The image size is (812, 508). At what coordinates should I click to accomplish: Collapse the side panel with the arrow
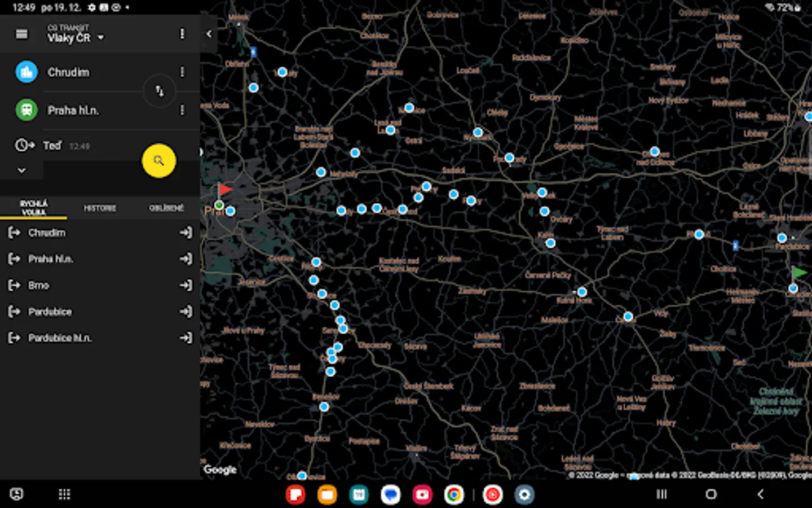[x=209, y=34]
